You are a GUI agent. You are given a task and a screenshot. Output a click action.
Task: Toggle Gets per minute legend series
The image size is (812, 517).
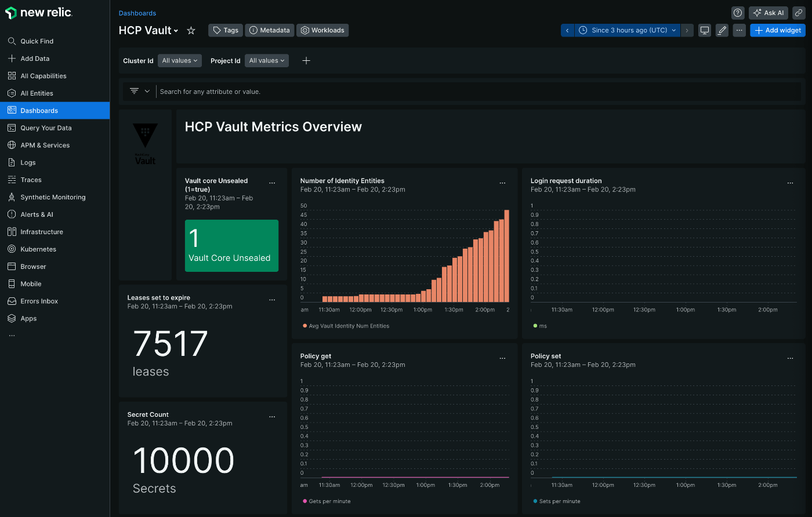327,501
